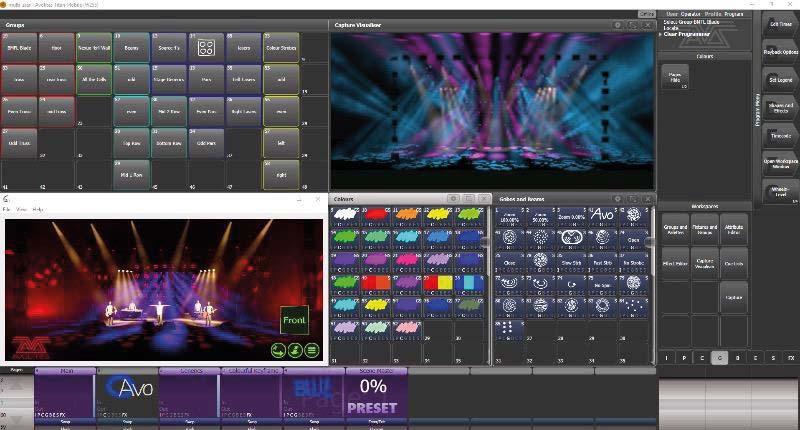Select the 0% PRESET playback tile
This screenshot has height=430, width=800.
tap(377, 396)
